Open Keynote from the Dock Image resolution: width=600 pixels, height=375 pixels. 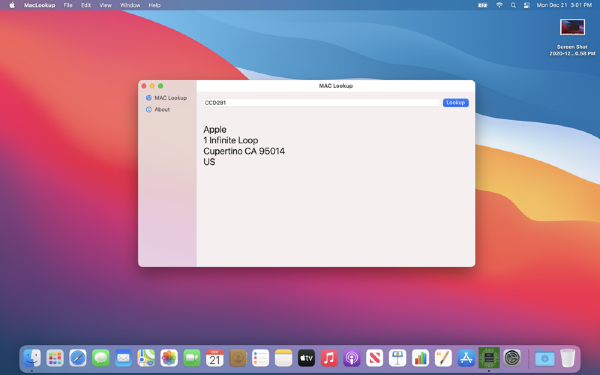[398, 358]
